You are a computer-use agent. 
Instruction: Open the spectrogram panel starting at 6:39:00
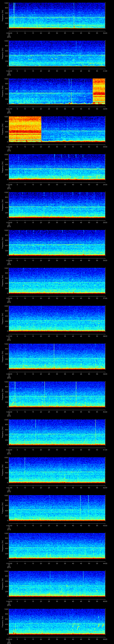point(57,394)
